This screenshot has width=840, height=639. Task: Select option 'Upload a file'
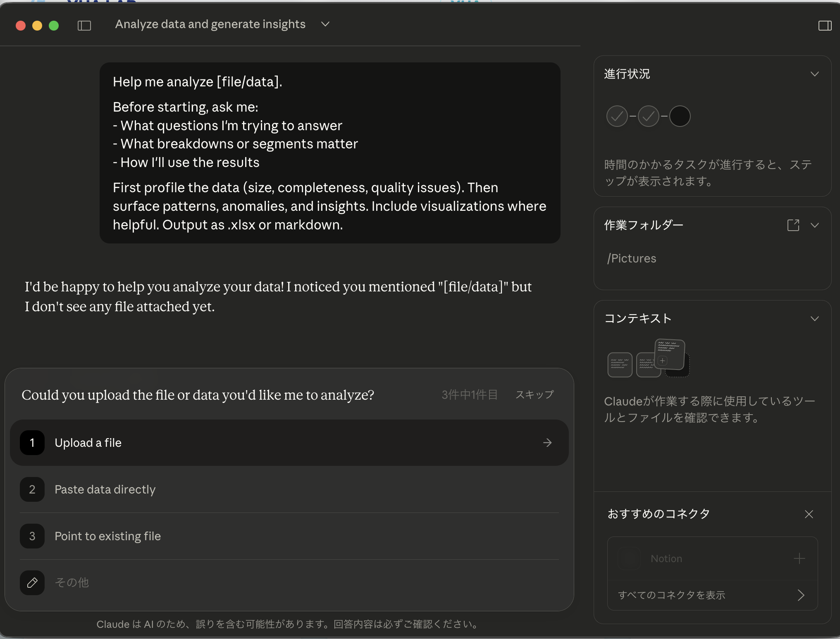point(88,443)
